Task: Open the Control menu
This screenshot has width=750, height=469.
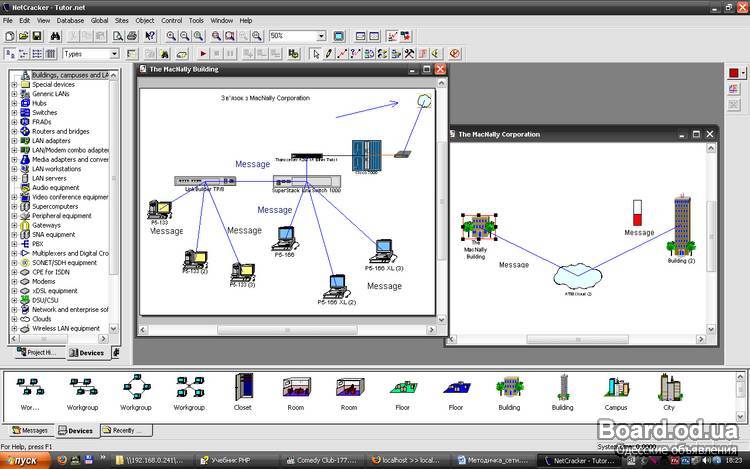Action: (x=171, y=21)
